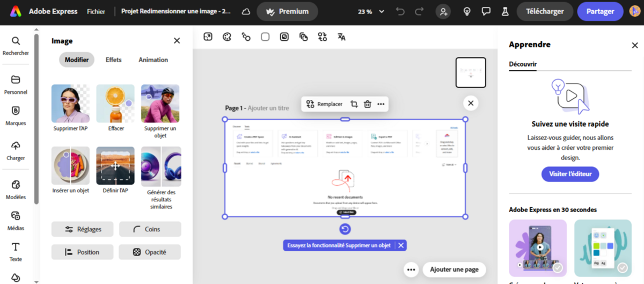Click the trash delete icon above image
The height and width of the screenshot is (284, 644).
(x=368, y=104)
